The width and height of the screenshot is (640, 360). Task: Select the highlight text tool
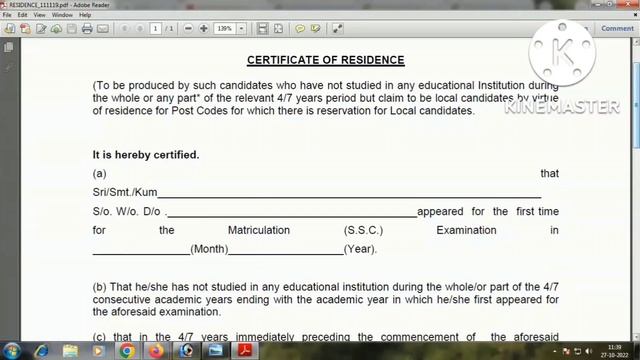point(316,29)
